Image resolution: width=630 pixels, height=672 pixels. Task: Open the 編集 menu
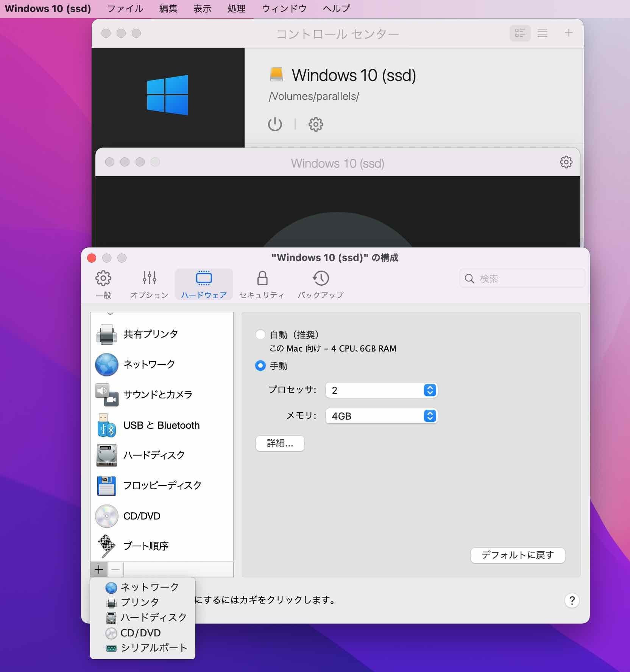pos(168,8)
